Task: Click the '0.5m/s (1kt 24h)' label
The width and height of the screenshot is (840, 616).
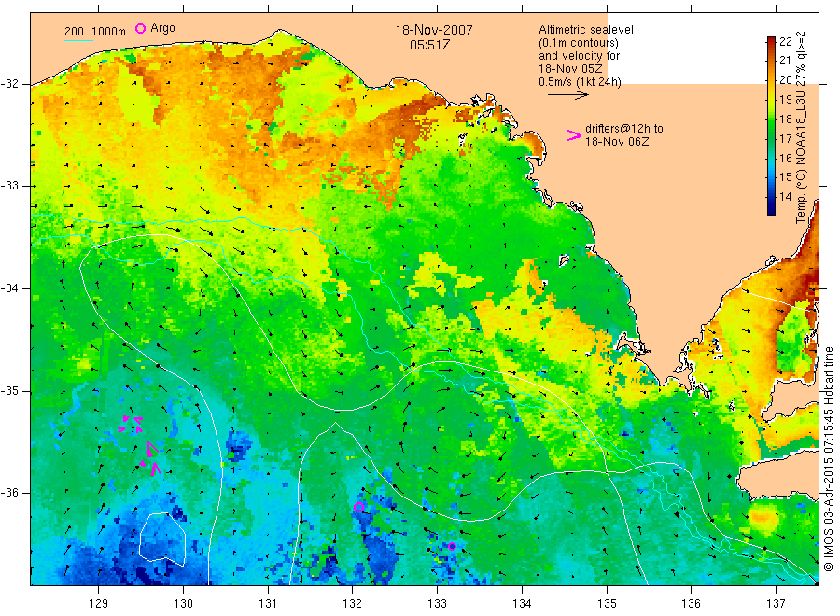Action: (580, 82)
